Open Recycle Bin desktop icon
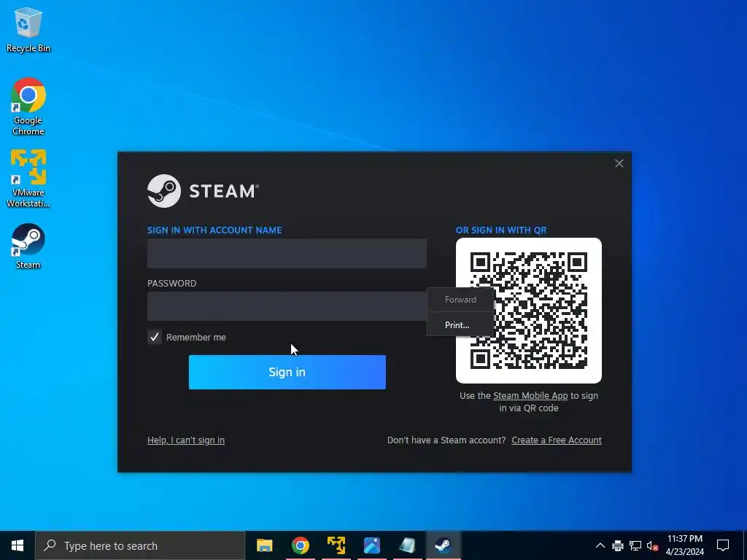 [28, 29]
